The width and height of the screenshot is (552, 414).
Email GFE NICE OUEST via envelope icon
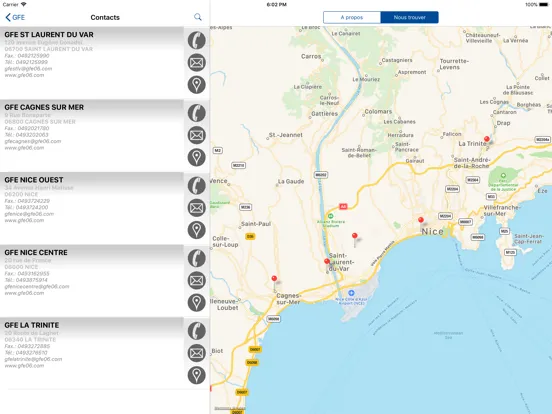tap(196, 208)
